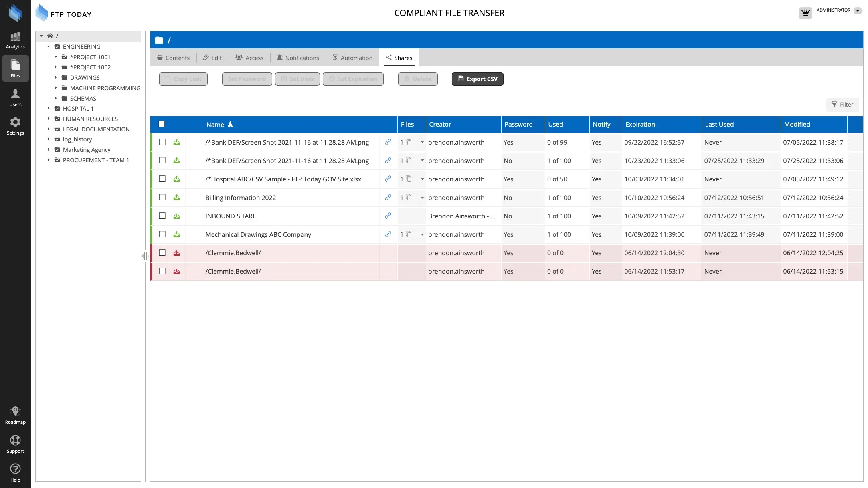
Task: Click the Export CSV button
Action: [x=477, y=79]
